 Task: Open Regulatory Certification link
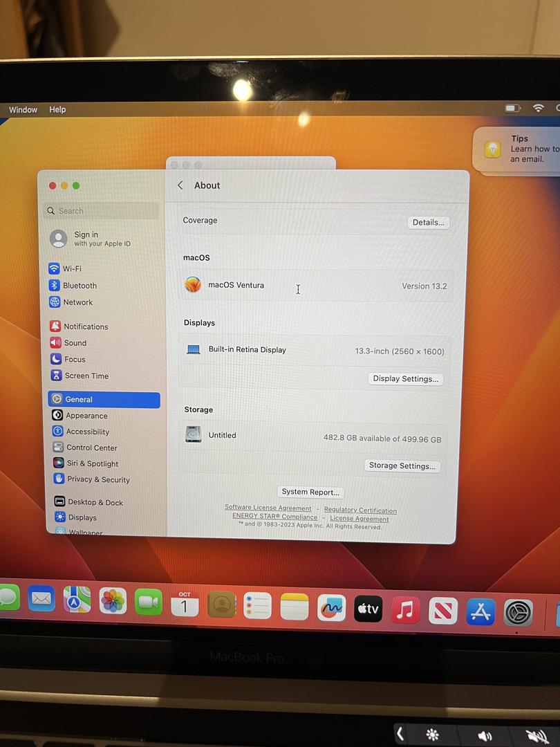[360, 510]
